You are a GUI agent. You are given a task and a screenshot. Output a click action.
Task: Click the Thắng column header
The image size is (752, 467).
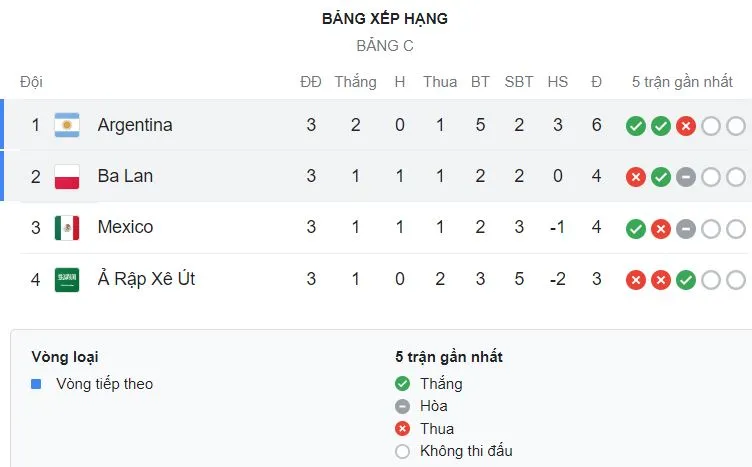(355, 82)
